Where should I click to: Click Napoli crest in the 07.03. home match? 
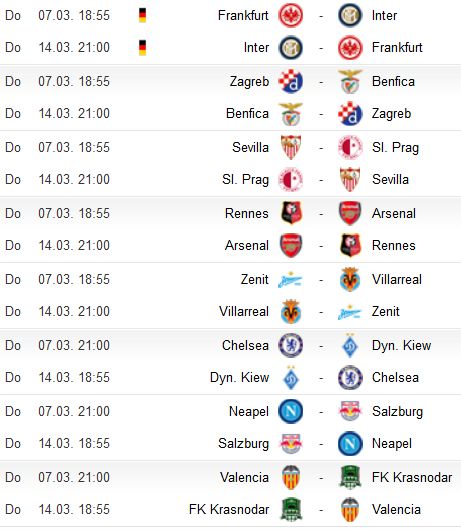pos(290,411)
